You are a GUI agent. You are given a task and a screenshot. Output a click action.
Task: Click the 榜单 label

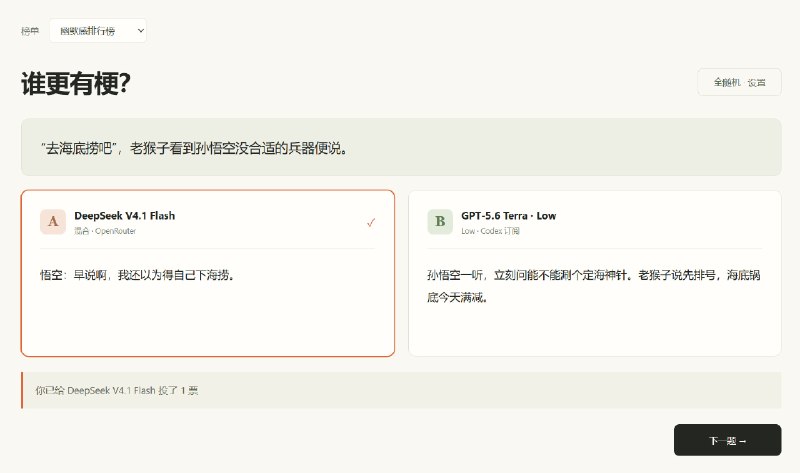point(30,31)
